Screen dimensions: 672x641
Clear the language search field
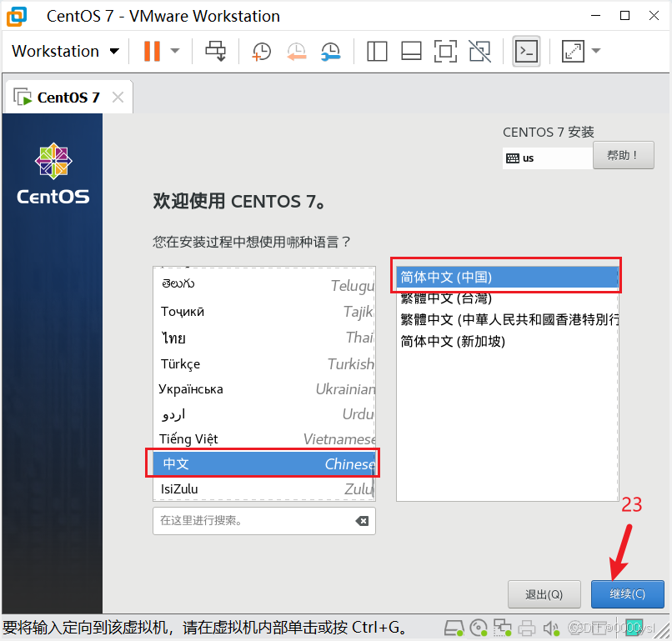[362, 521]
